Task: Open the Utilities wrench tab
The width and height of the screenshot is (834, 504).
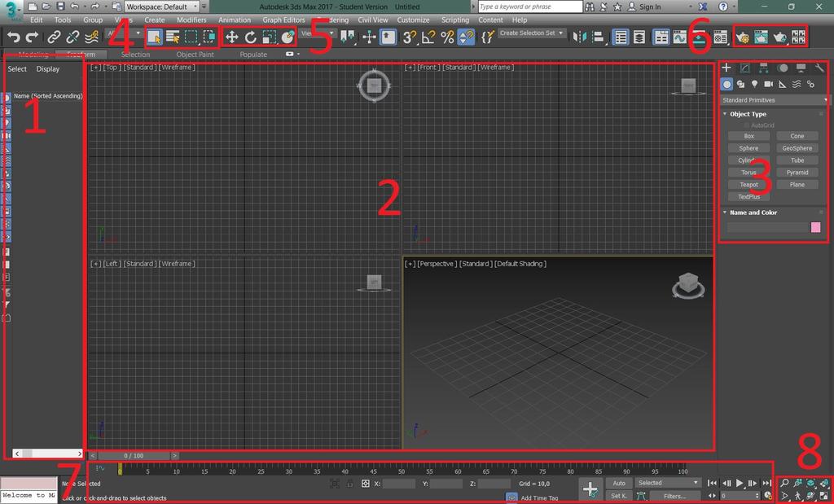Action: pos(819,68)
